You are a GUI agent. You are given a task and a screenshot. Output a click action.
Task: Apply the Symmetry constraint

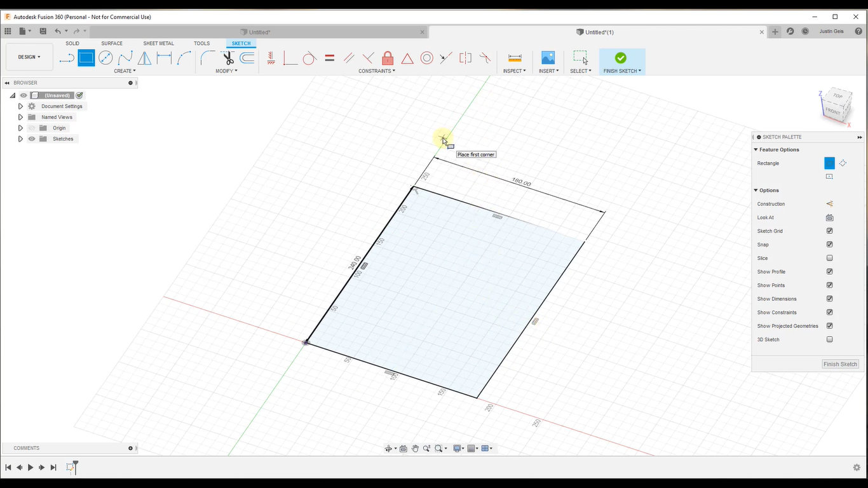(x=466, y=58)
